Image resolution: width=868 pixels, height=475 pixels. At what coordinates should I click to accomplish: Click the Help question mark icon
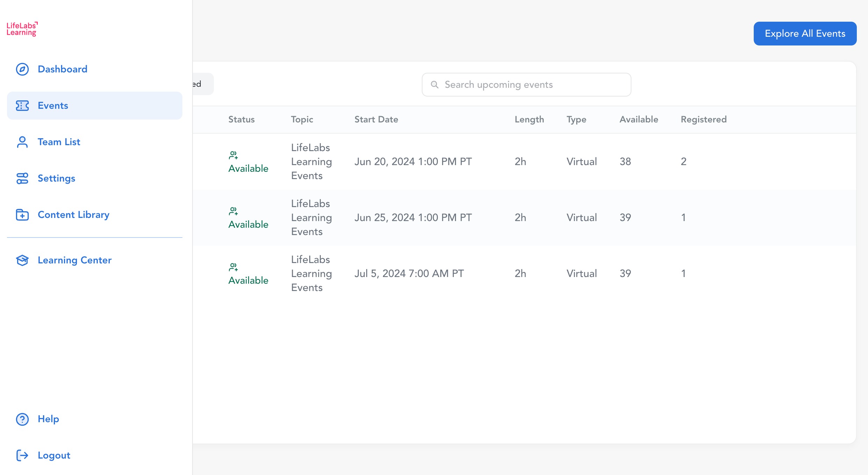tap(22, 419)
